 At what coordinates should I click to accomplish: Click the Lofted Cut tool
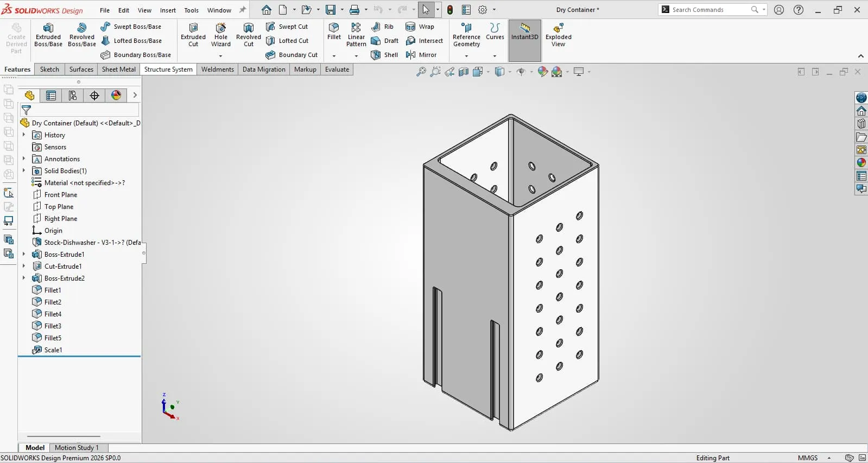[x=287, y=41]
